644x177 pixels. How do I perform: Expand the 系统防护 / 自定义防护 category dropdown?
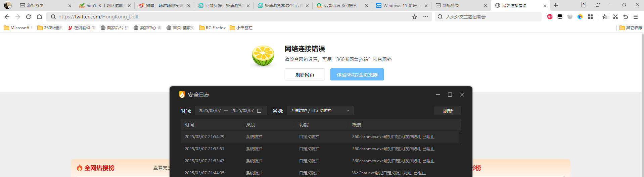320,111
